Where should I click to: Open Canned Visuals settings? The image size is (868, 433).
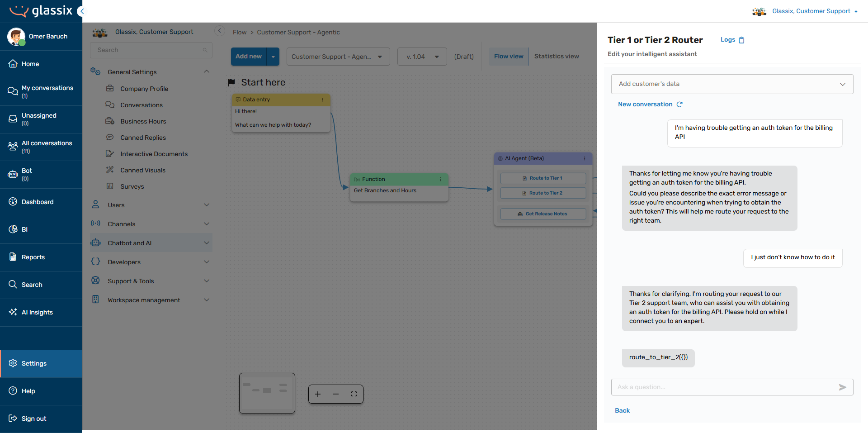(x=143, y=170)
